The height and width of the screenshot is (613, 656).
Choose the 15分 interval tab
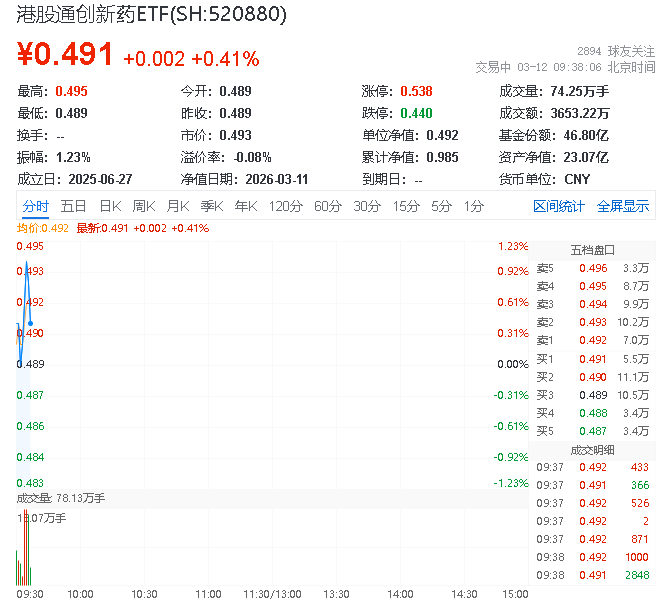(405, 206)
